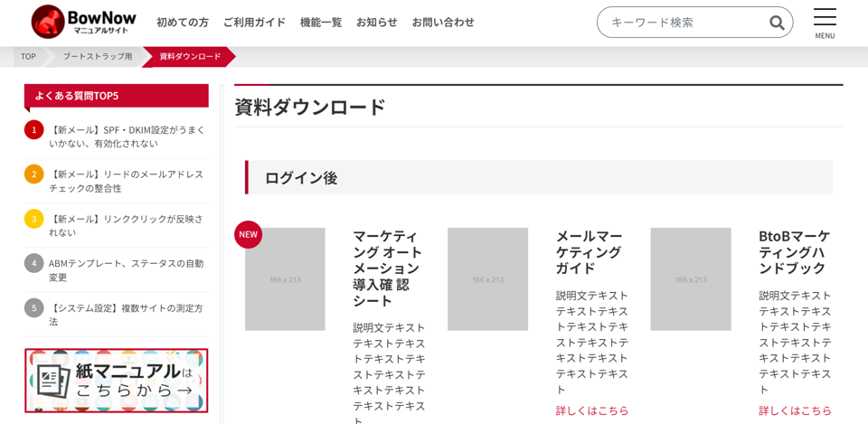
Task: Click the number 5 ranking badge
Action: coord(33,307)
